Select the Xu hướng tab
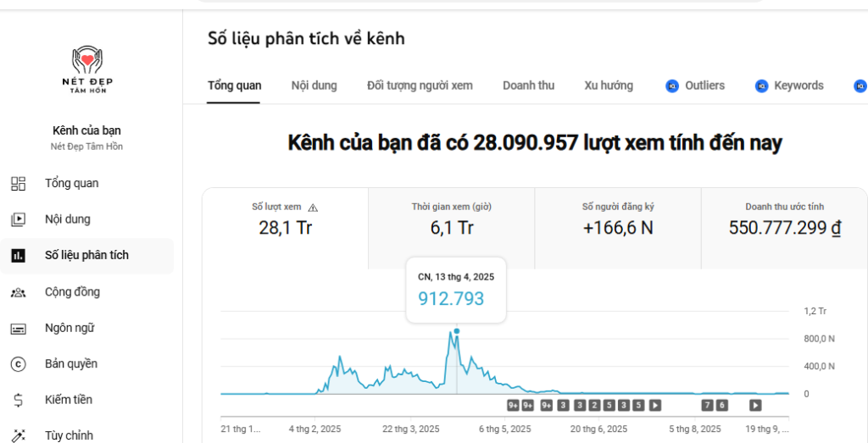Screen dimensions: 868x443 click(x=609, y=86)
